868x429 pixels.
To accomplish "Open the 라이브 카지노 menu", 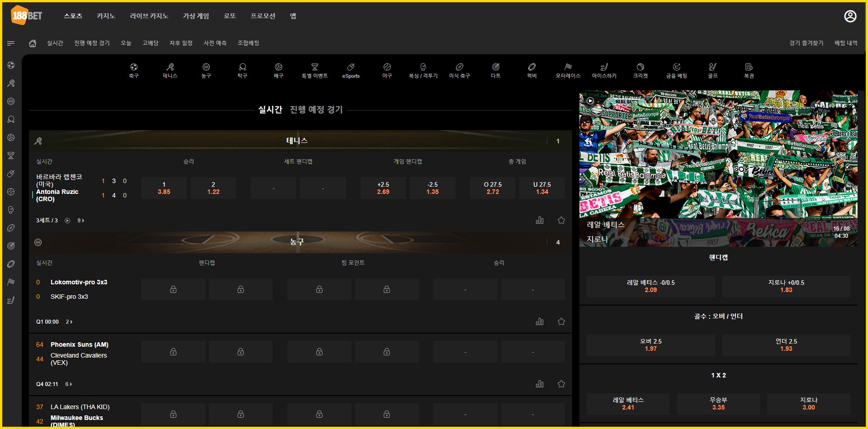I will pyautogui.click(x=149, y=16).
